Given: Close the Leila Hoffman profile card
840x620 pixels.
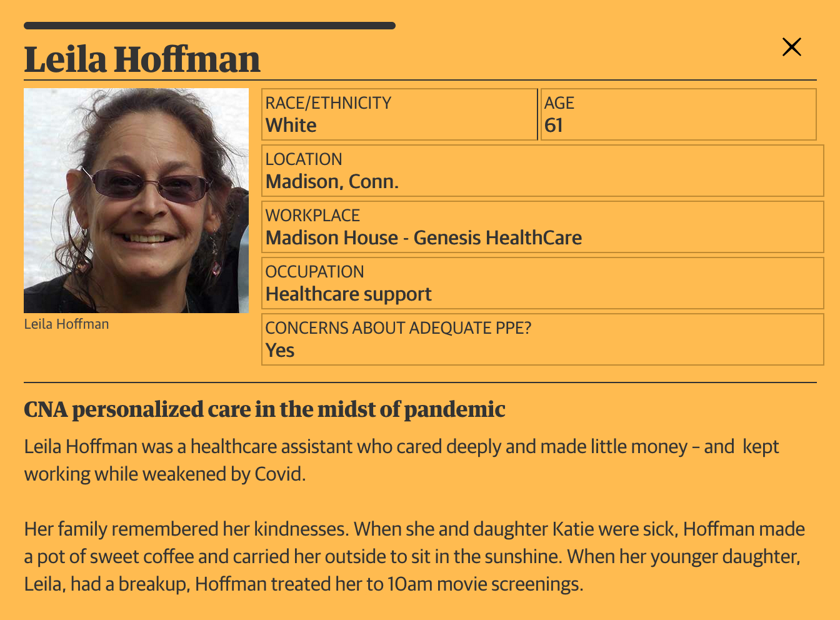Looking at the screenshot, I should click(791, 47).
